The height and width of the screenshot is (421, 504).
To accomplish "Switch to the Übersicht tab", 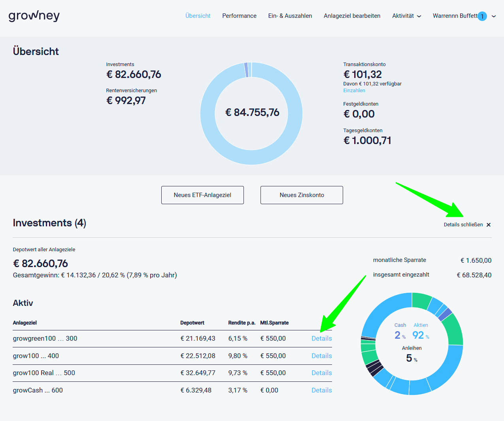I will pos(198,16).
